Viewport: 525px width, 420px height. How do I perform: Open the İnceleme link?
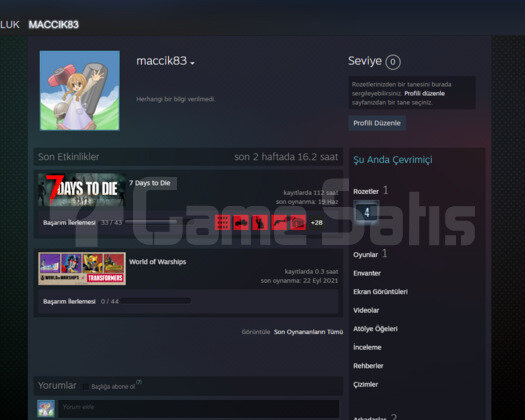367,347
